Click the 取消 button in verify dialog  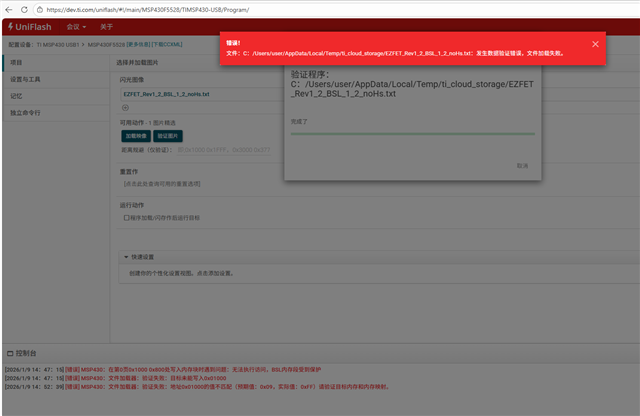[x=522, y=166]
